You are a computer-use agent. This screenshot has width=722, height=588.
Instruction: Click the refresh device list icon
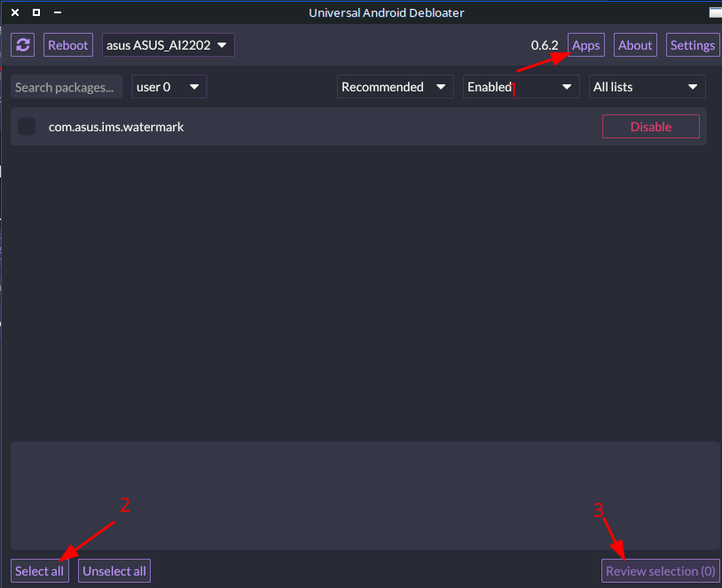click(x=24, y=45)
